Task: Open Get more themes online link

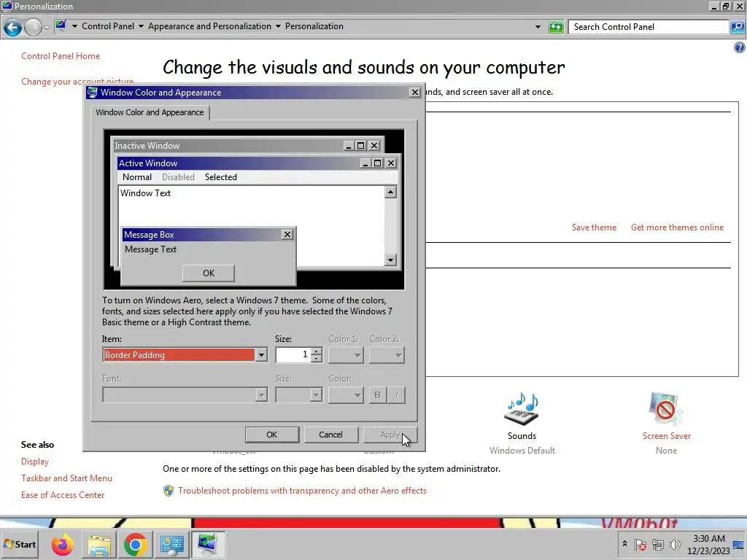Action: click(x=677, y=227)
